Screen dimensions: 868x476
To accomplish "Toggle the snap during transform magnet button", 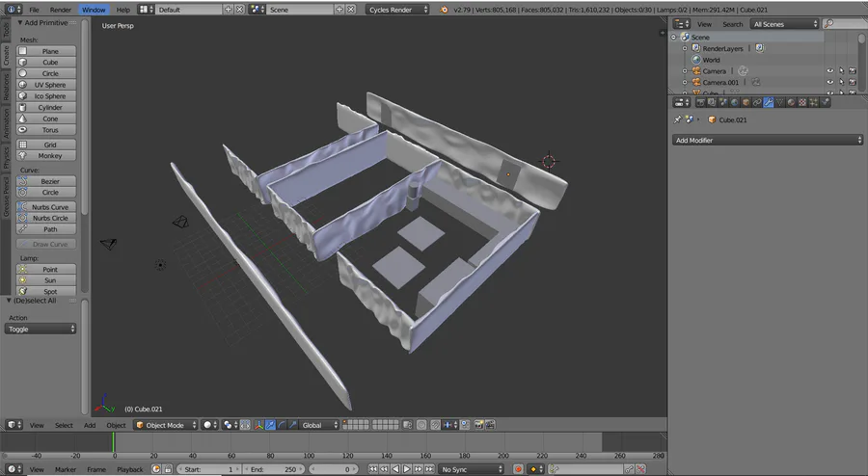I will (x=435, y=425).
